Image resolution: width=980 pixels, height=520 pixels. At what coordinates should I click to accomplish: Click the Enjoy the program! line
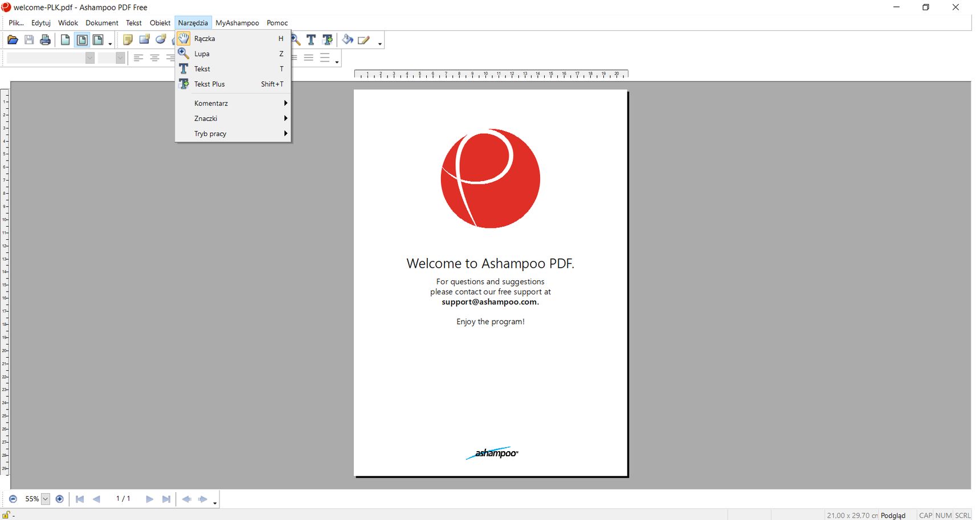coord(491,322)
